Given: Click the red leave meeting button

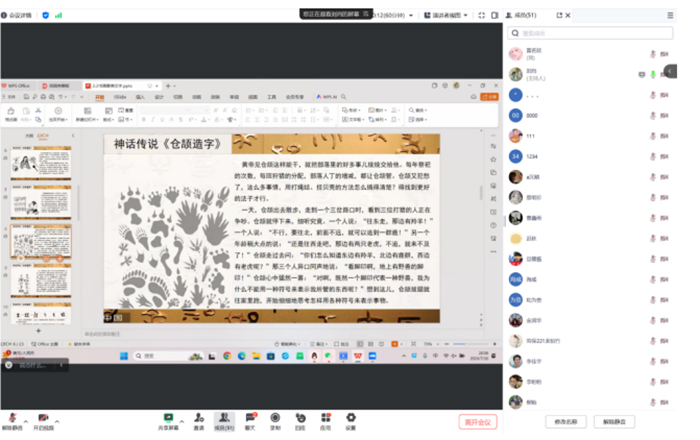Looking at the screenshot, I should click(478, 422).
